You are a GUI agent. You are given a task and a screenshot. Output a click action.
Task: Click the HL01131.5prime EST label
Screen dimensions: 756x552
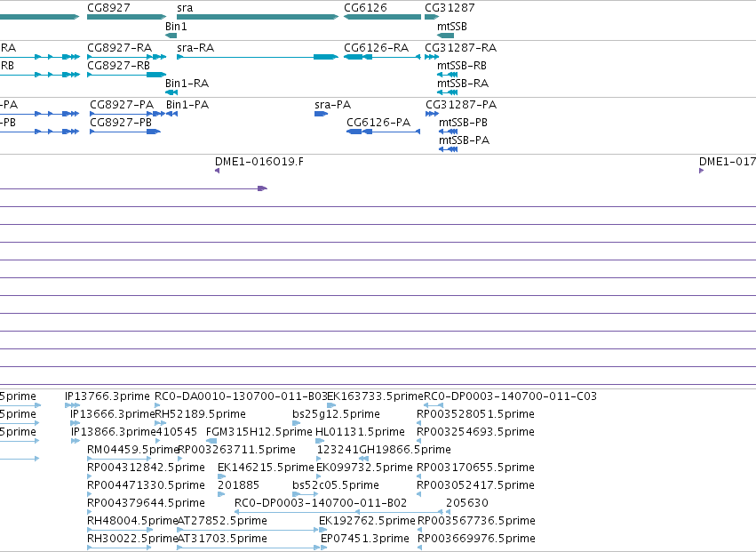360,431
